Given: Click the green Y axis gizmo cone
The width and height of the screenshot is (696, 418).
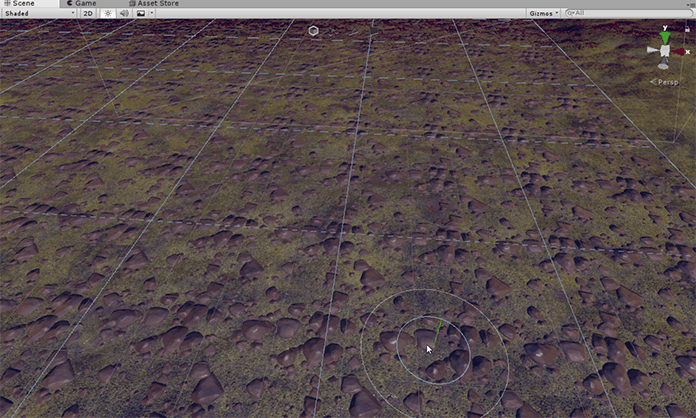Looking at the screenshot, I should click(x=665, y=37).
